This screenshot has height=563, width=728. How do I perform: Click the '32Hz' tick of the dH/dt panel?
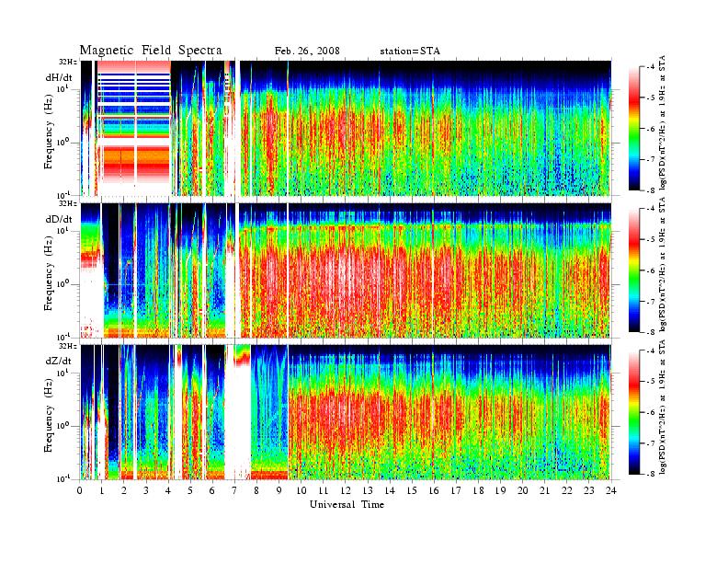tap(68, 62)
